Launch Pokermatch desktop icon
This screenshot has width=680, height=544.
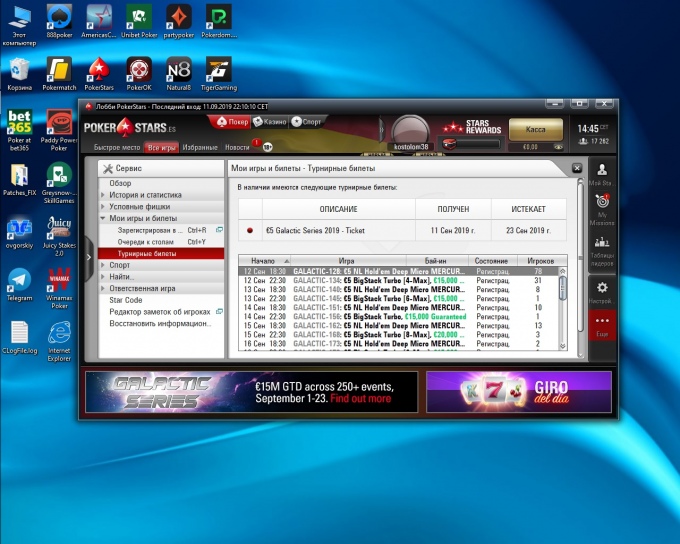59,74
